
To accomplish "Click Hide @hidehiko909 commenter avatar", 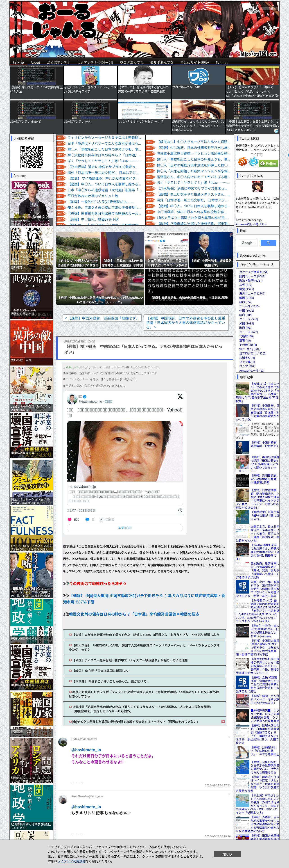I will click(x=63, y=742).
